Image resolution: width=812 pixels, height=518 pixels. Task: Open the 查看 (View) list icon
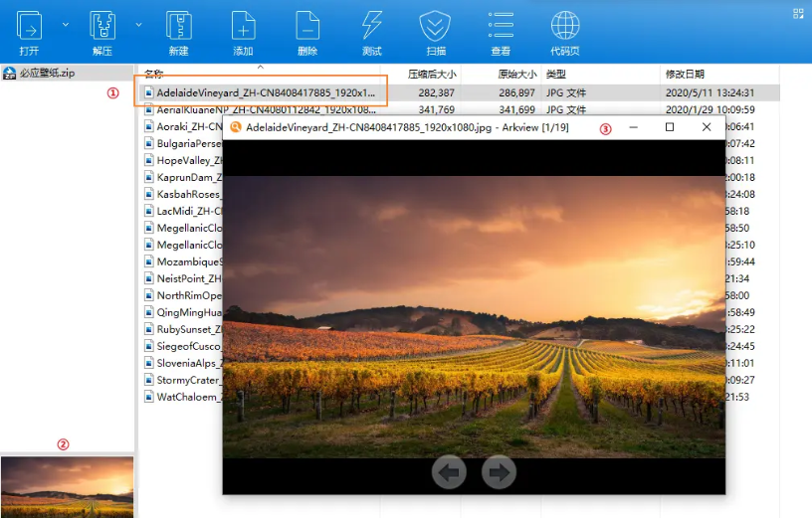[x=501, y=27]
